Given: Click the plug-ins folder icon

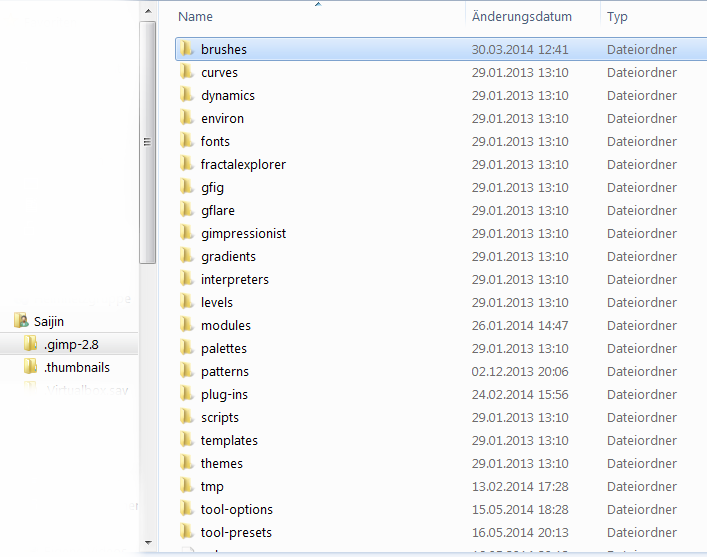Looking at the screenshot, I should tap(186, 394).
